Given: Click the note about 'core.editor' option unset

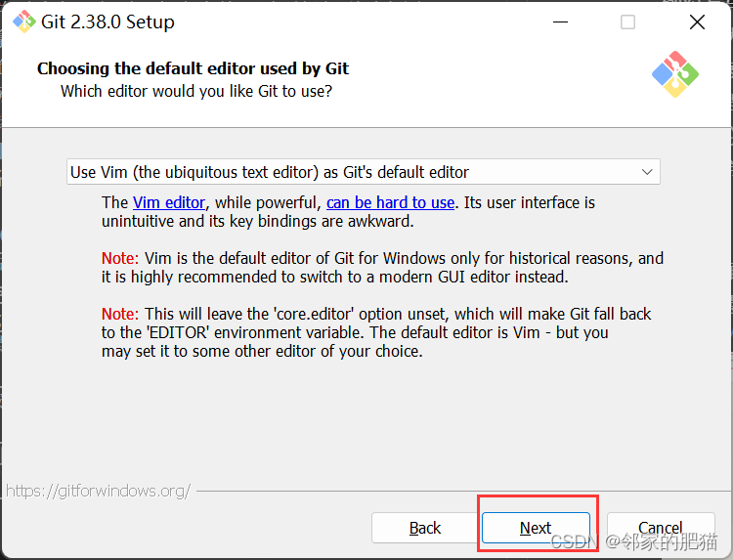Looking at the screenshot, I should (x=376, y=332).
